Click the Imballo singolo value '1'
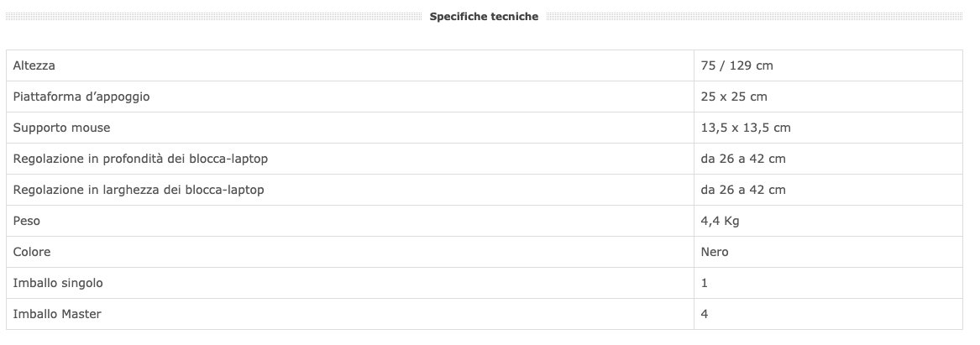Screen dimensions: 980x345 click(x=705, y=283)
